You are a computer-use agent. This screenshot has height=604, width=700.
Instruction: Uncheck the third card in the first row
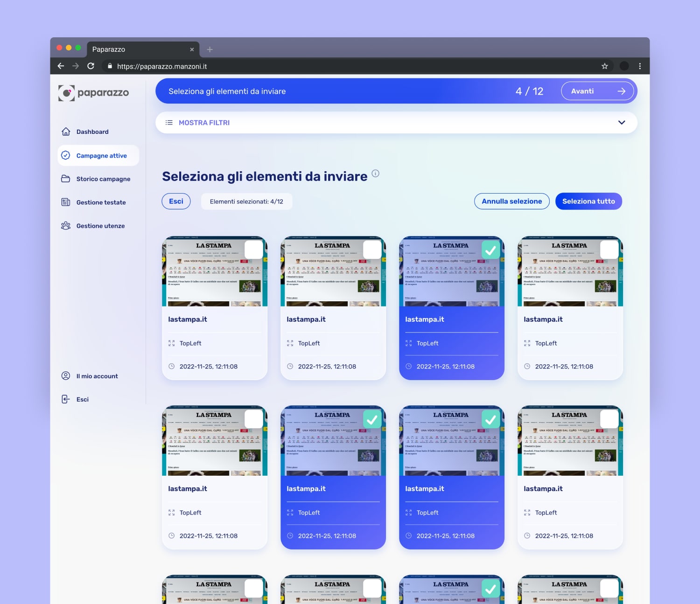point(490,250)
